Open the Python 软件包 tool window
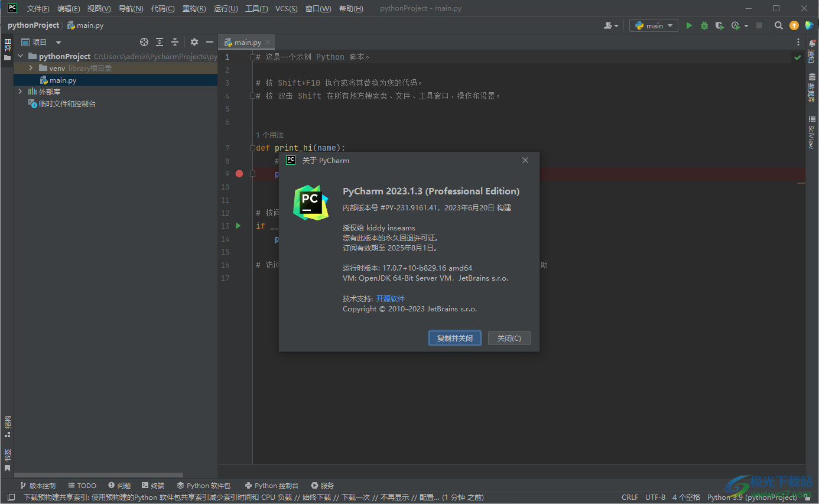Viewport: 819px width, 504px height. click(204, 485)
